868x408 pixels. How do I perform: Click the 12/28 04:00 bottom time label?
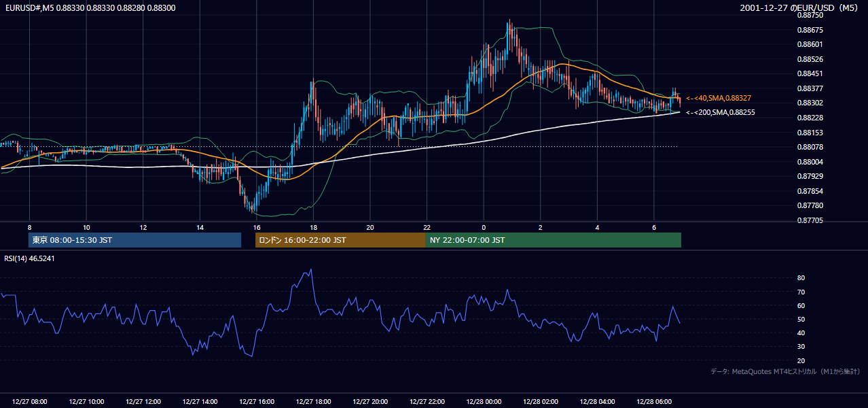597,402
